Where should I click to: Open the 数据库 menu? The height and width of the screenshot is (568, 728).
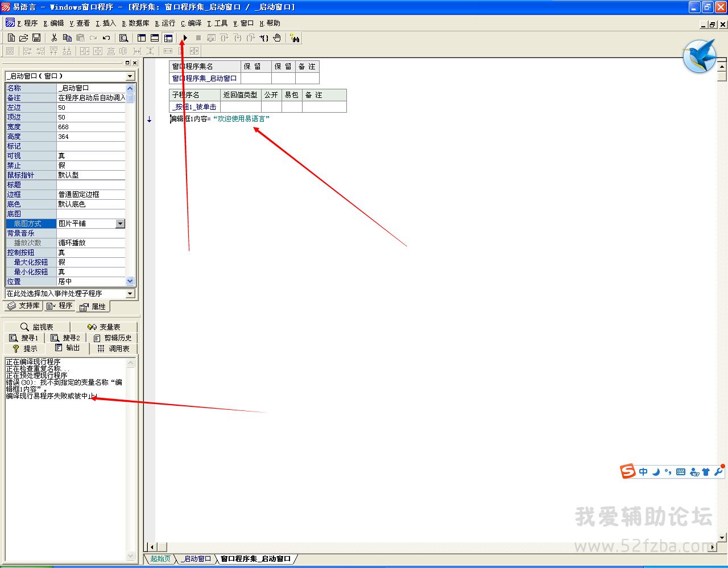click(135, 23)
